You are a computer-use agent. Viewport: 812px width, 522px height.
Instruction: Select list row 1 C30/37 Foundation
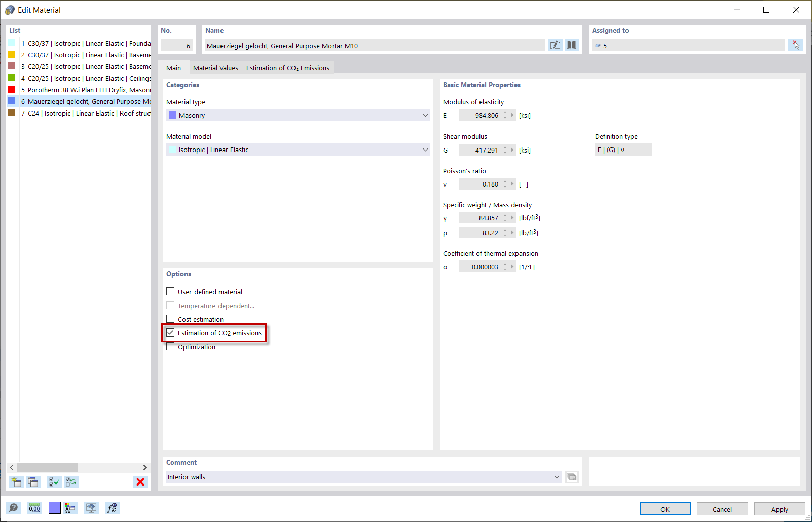(79, 43)
